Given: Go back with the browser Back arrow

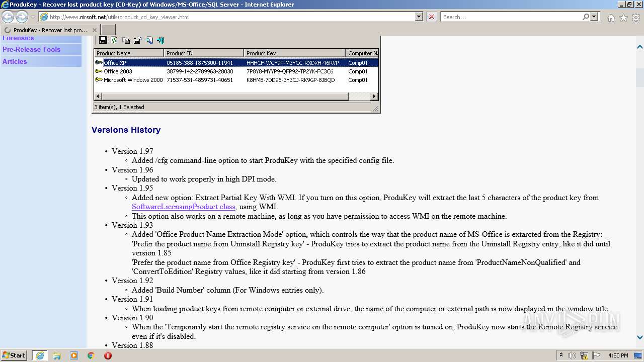Looking at the screenshot, I should [8, 17].
